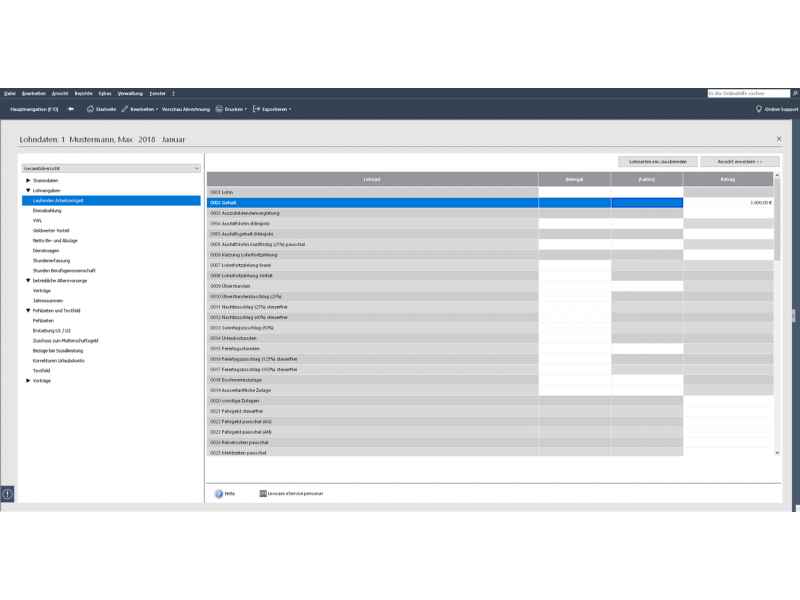
Task: Open Online Support via lightbulb icon
Action: point(758,108)
